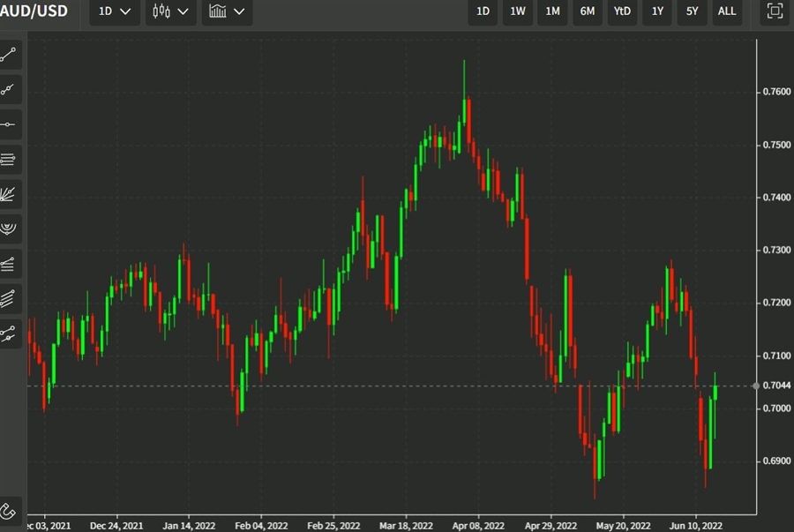Click the 0.7300 price axis label
This screenshot has height=532, width=794.
click(776, 250)
